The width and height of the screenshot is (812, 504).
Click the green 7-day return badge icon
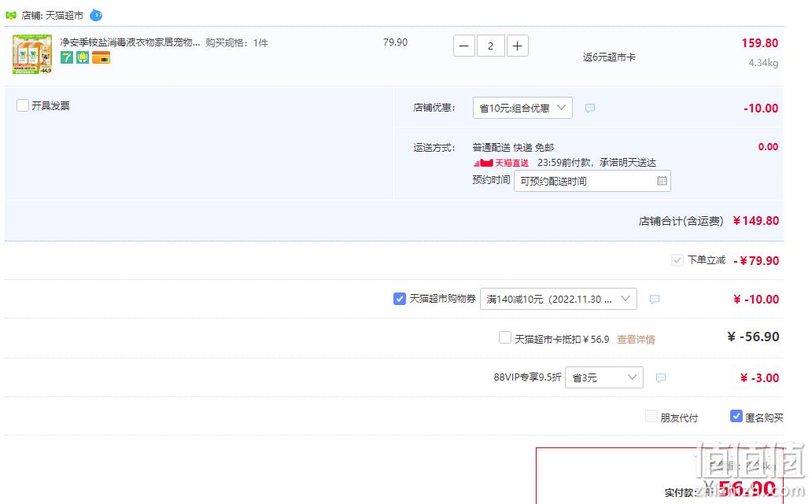click(67, 58)
